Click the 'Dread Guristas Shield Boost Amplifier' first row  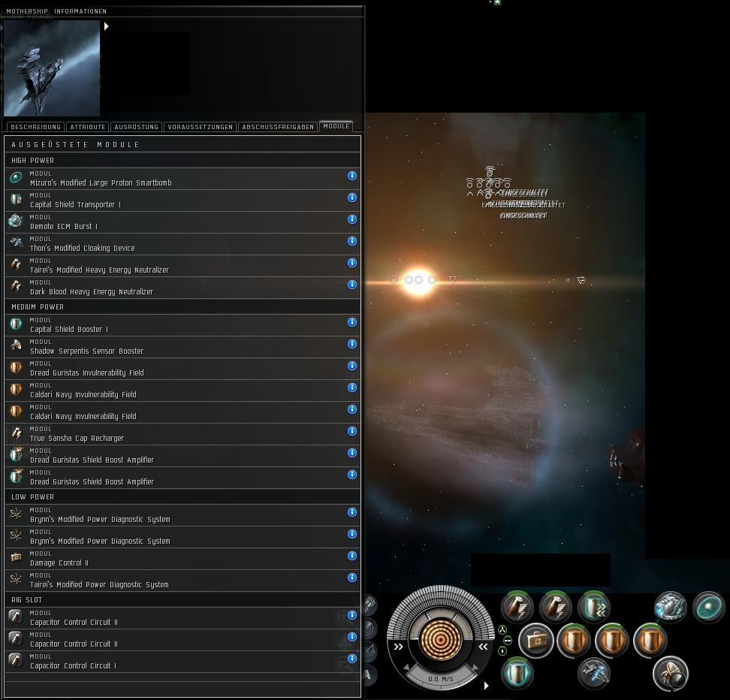(x=182, y=456)
